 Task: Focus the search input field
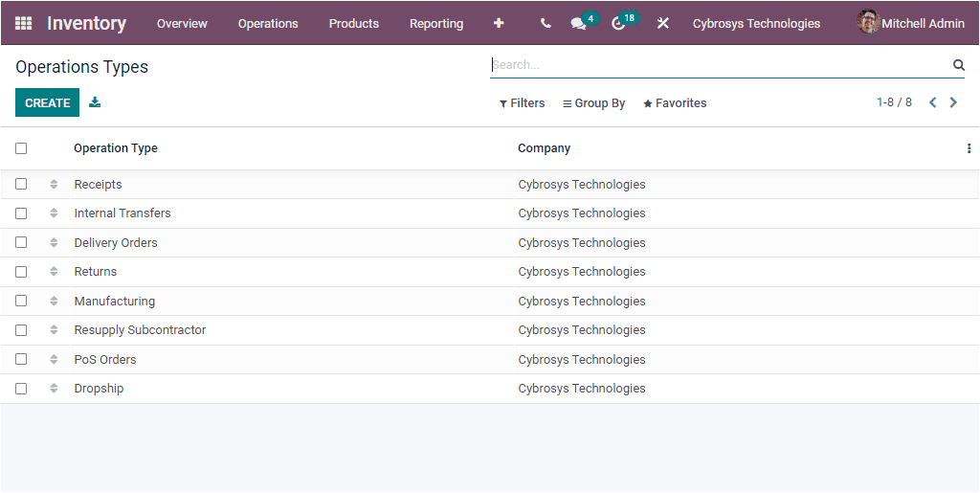tap(718, 65)
